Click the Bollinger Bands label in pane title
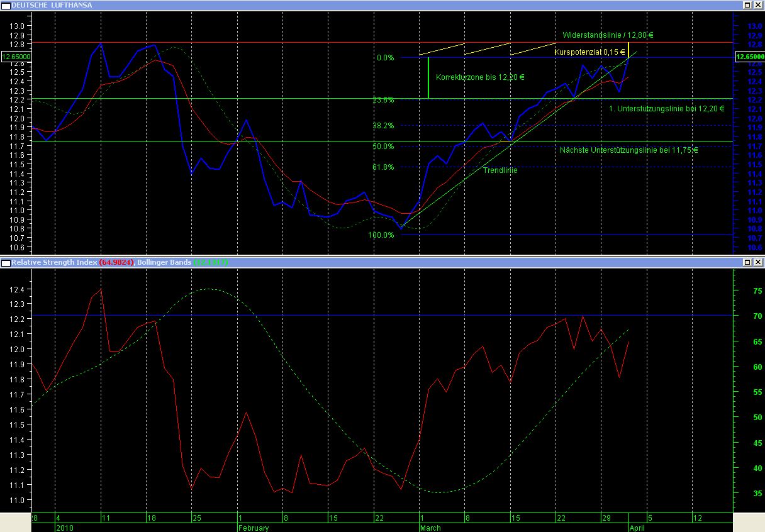This screenshot has height=532, width=765. click(164, 262)
